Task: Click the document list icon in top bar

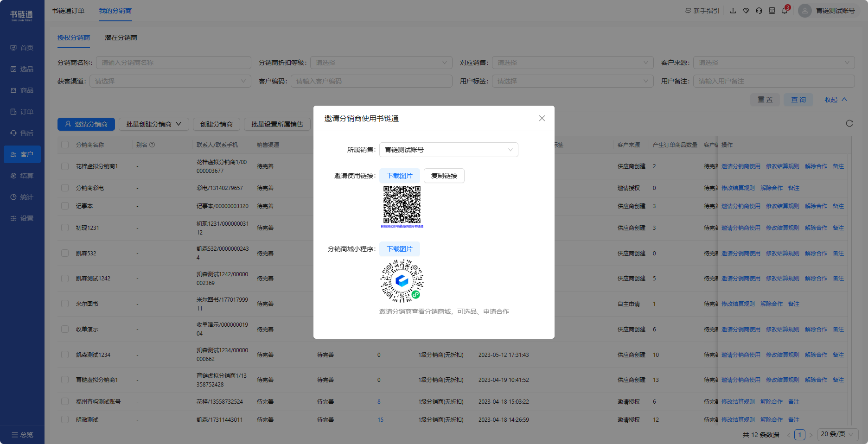Action: point(772,11)
